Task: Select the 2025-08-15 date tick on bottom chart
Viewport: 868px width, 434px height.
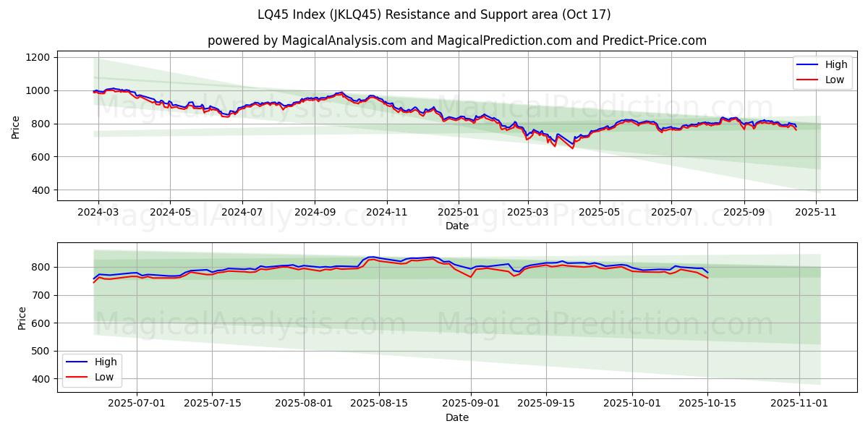Action: tap(380, 404)
